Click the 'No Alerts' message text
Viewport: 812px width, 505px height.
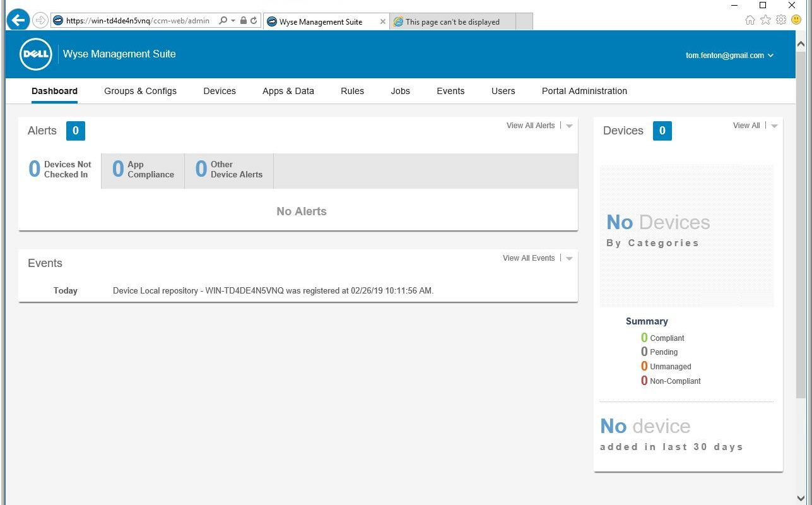click(x=302, y=211)
